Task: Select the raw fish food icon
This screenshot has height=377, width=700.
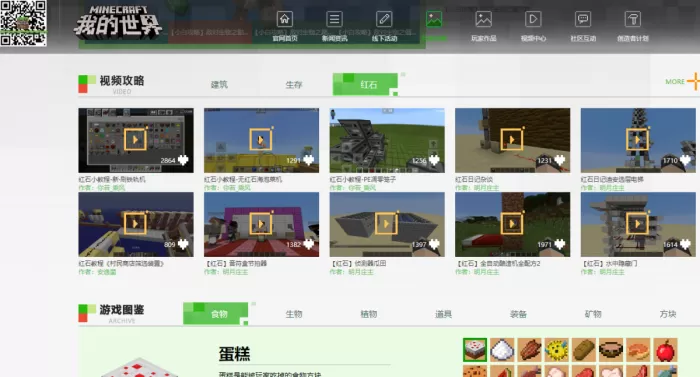Action: point(666,371)
